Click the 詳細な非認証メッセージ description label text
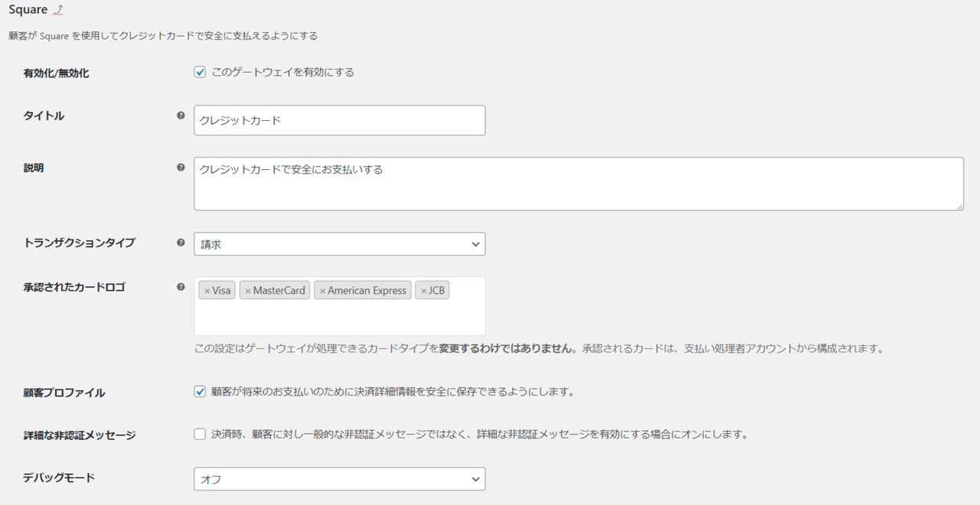This screenshot has width=980, height=505. [479, 434]
